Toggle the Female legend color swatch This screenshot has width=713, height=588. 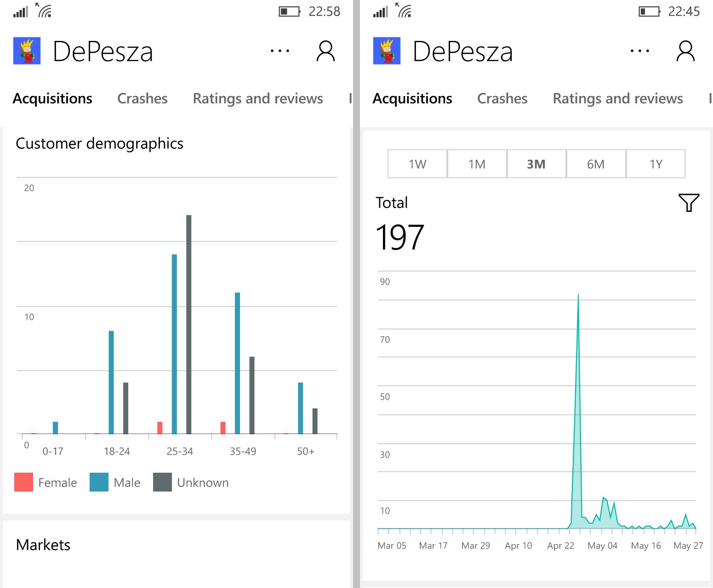23,482
